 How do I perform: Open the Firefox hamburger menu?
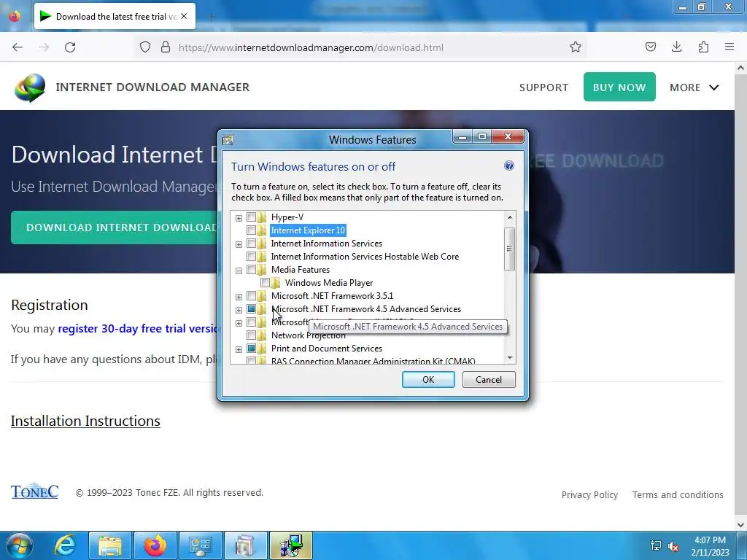(x=729, y=47)
